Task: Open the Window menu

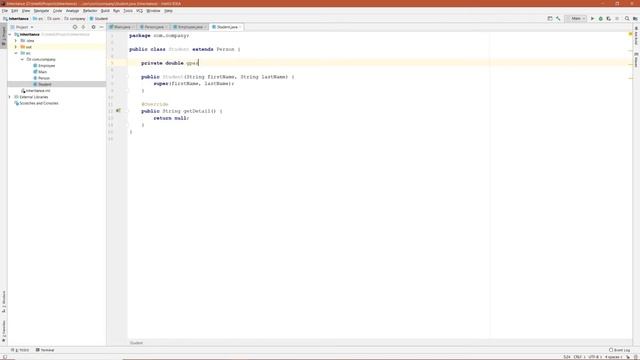Action: point(153,11)
